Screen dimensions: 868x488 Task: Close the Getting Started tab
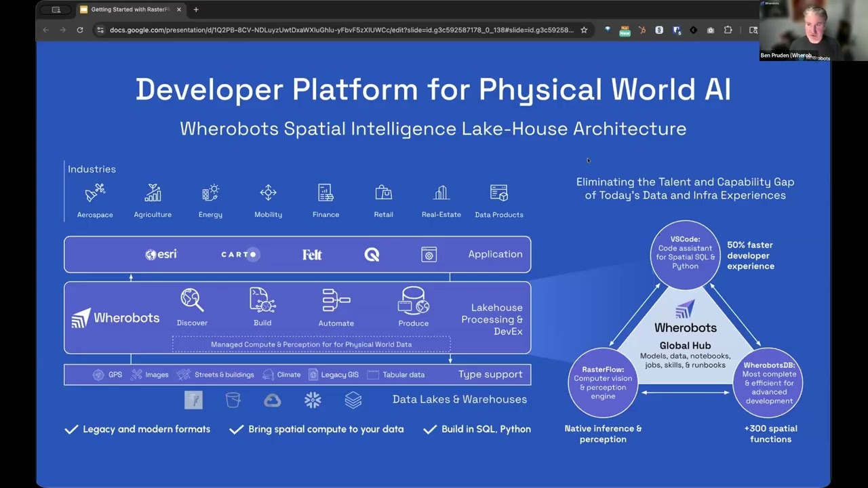click(x=179, y=9)
